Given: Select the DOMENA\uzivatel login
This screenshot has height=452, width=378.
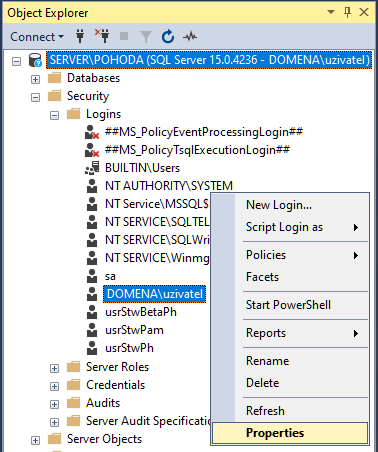Looking at the screenshot, I should pos(155,294).
